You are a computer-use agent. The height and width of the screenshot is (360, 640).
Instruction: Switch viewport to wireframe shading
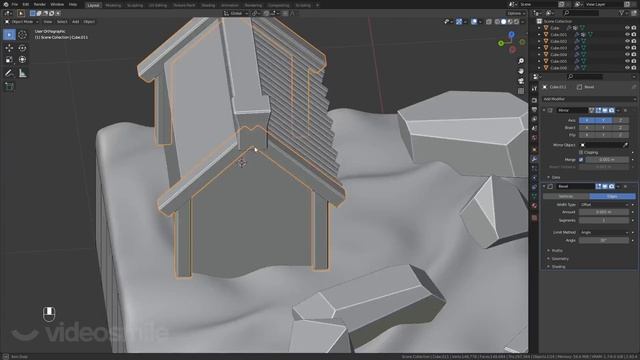click(497, 22)
